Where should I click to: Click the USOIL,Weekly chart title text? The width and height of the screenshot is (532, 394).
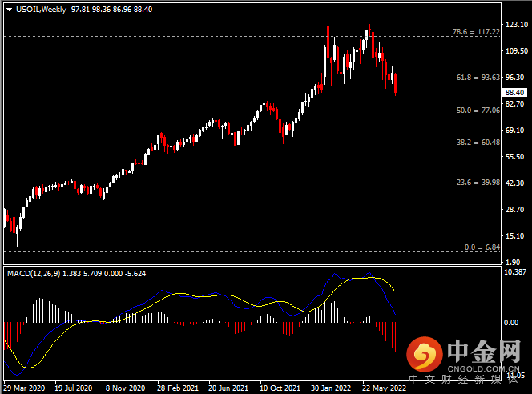pos(39,7)
